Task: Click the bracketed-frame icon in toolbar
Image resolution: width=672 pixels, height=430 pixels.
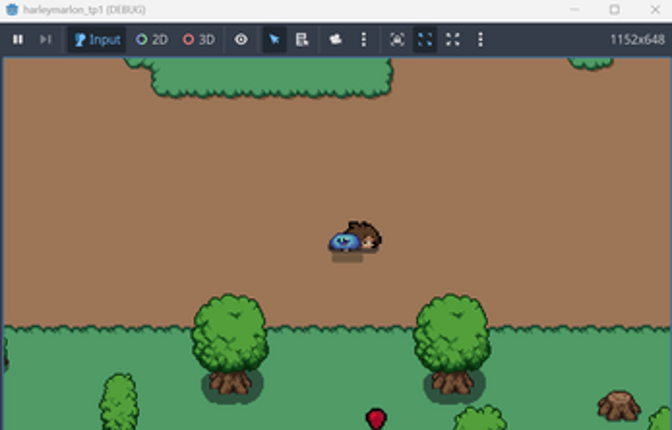Action: click(x=397, y=40)
